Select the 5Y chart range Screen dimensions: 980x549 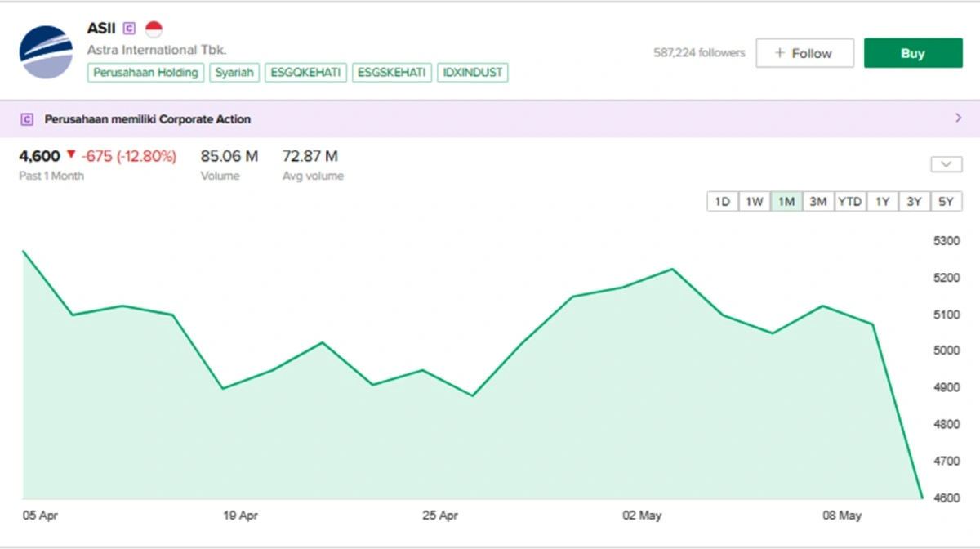946,202
